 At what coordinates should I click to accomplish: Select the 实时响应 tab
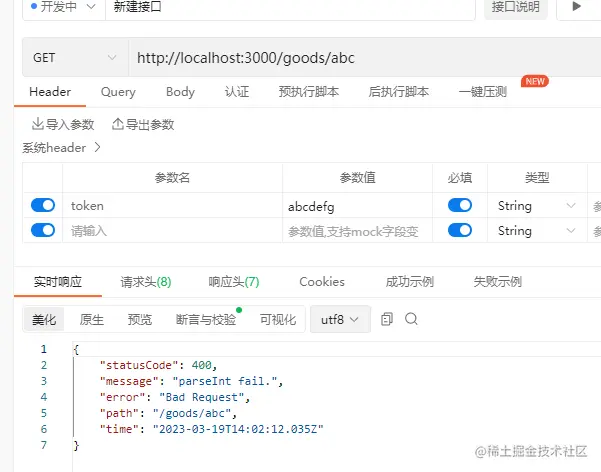[57, 282]
